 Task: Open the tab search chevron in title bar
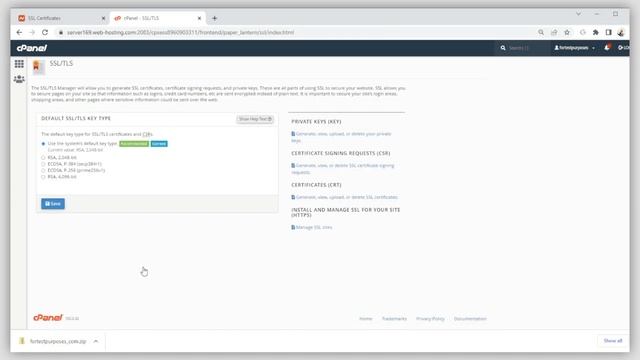578,14
